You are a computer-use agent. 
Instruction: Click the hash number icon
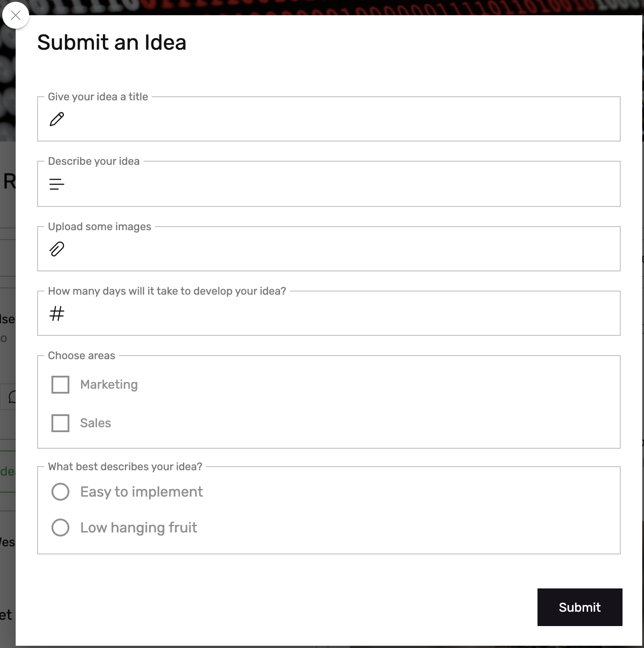point(57,313)
